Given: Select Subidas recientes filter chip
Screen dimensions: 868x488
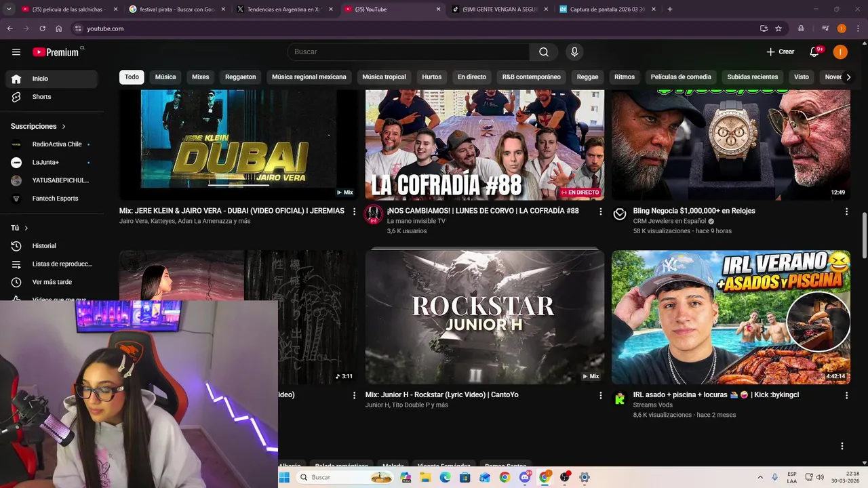Looking at the screenshot, I should point(753,77).
